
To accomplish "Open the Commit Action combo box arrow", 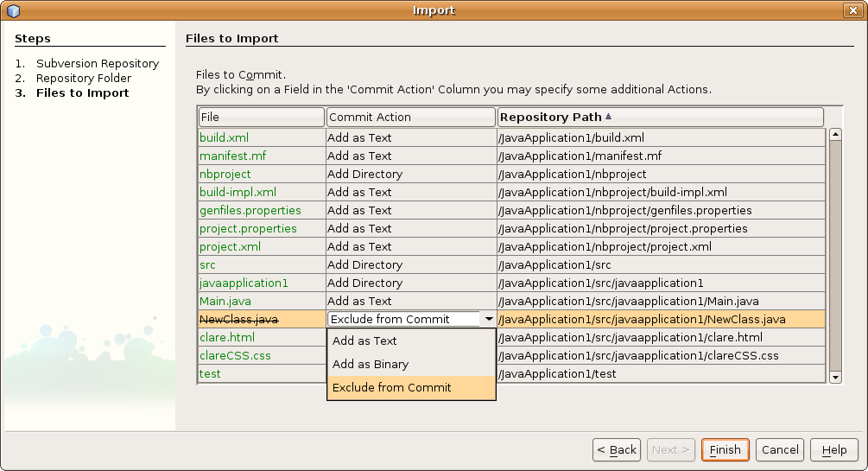I will 489,319.
